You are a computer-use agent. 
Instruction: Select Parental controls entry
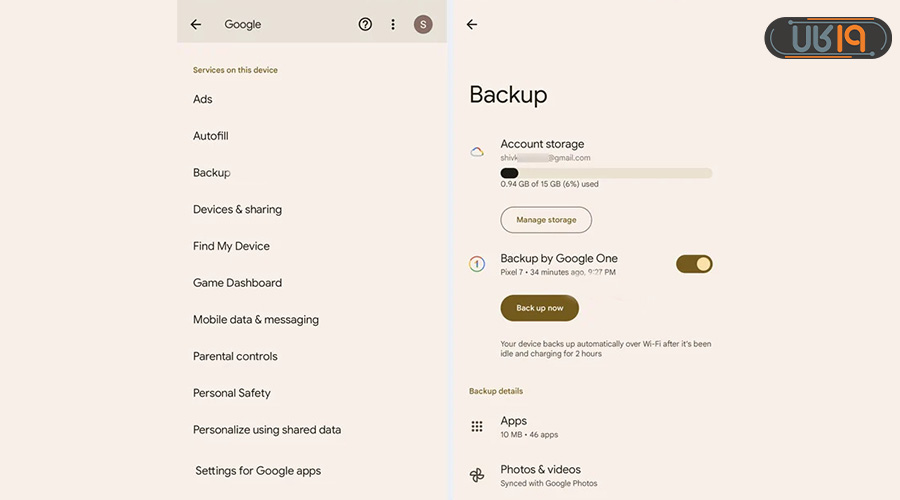tap(235, 356)
